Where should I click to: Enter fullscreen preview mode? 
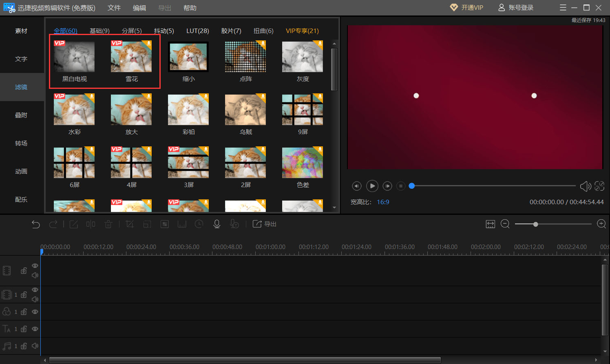point(599,186)
